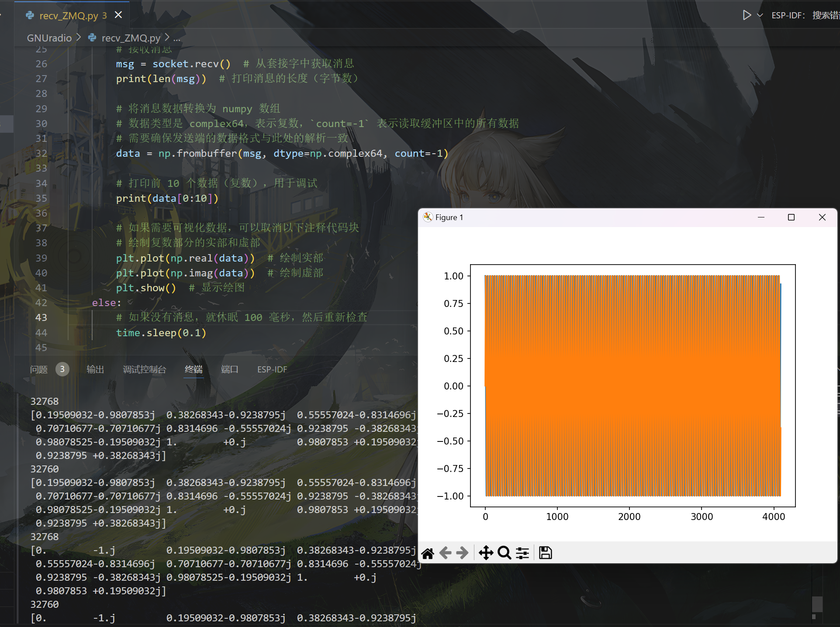Screen dimensions: 840x627
Task: Click the forward arrow in figure toolbar
Action: 462,553
